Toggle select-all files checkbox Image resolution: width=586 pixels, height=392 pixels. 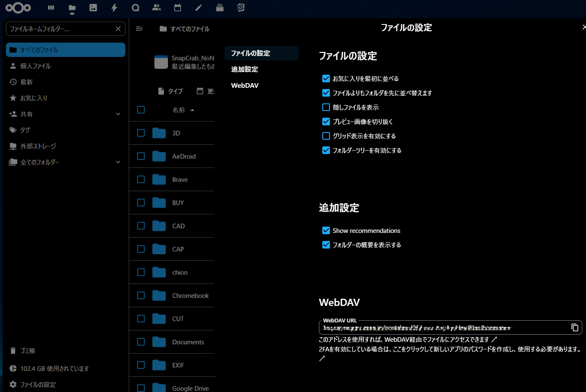coord(141,110)
